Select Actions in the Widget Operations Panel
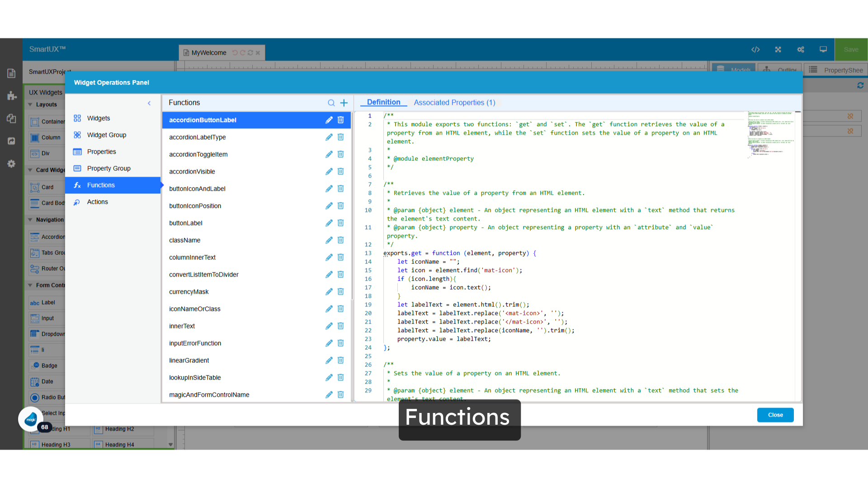 tap(97, 202)
